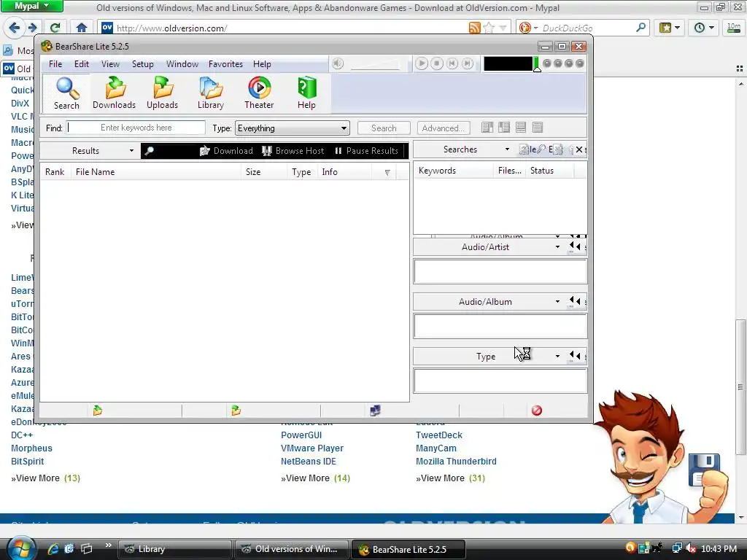The height and width of the screenshot is (560, 747).
Task: Click the Browse Host button
Action: pos(293,151)
